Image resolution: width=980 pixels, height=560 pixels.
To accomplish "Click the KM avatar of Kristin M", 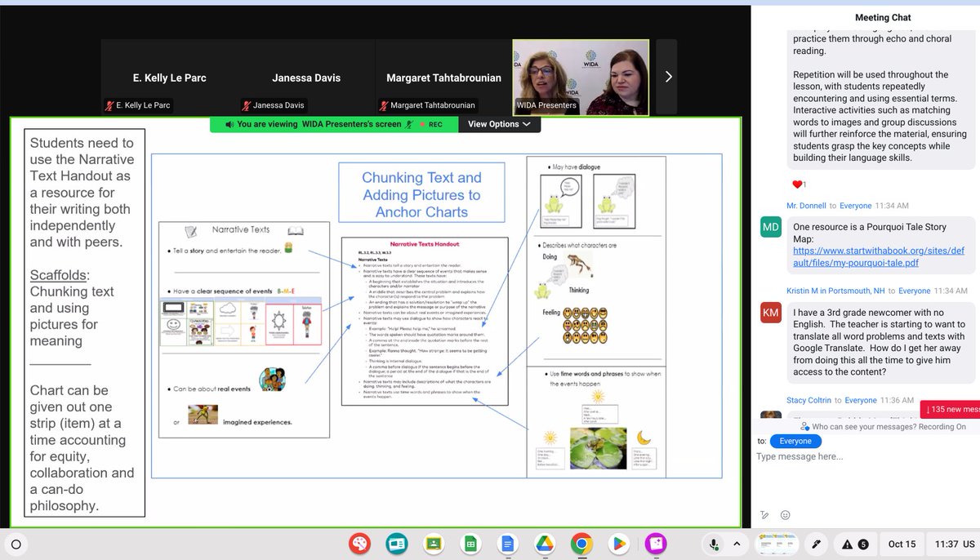I will click(771, 312).
